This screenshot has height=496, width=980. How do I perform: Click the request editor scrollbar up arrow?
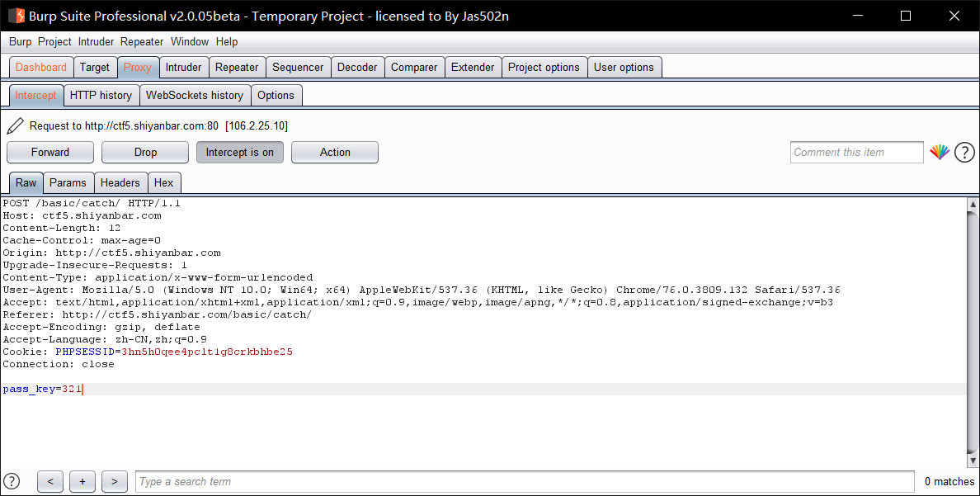pyautogui.click(x=973, y=204)
